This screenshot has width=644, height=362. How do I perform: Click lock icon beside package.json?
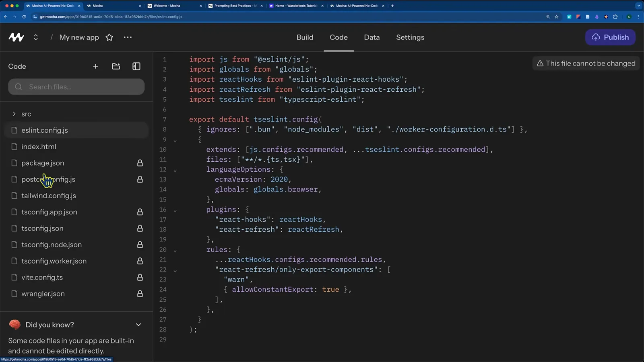coord(140,163)
